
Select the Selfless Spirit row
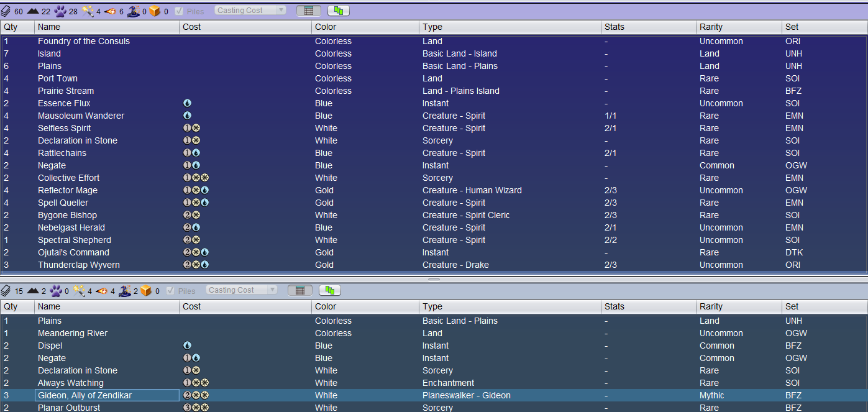[434, 128]
